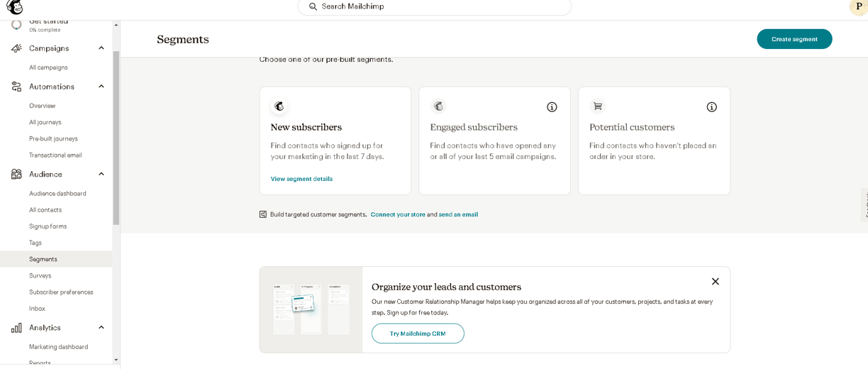
Task: Click the search magnifier icon
Action: coord(313,6)
